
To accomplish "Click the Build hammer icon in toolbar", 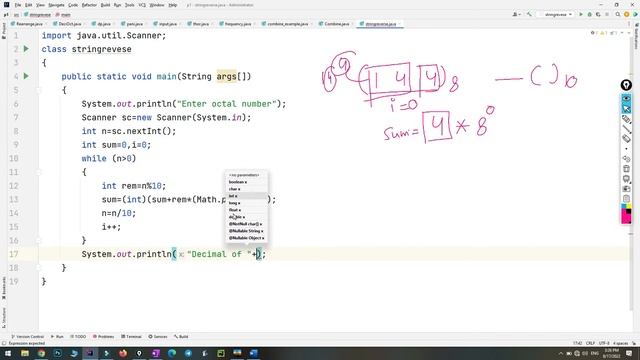I will pyautogui.click(x=529, y=14).
